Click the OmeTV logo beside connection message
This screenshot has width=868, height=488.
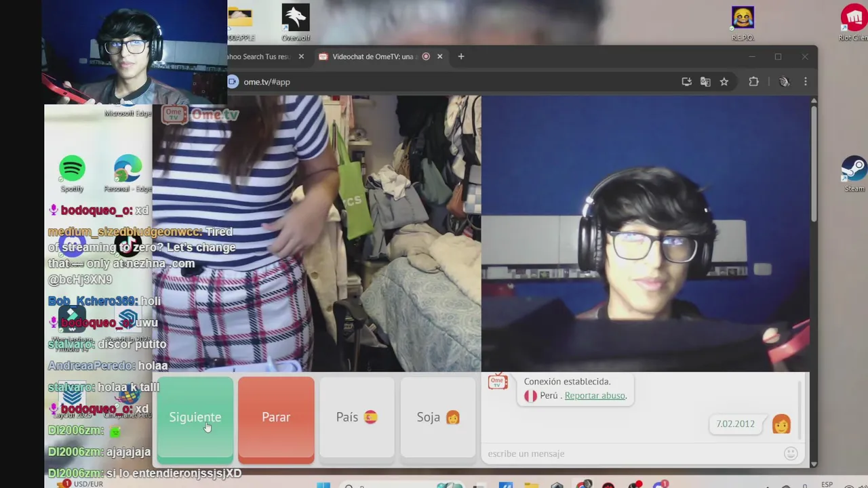(498, 382)
